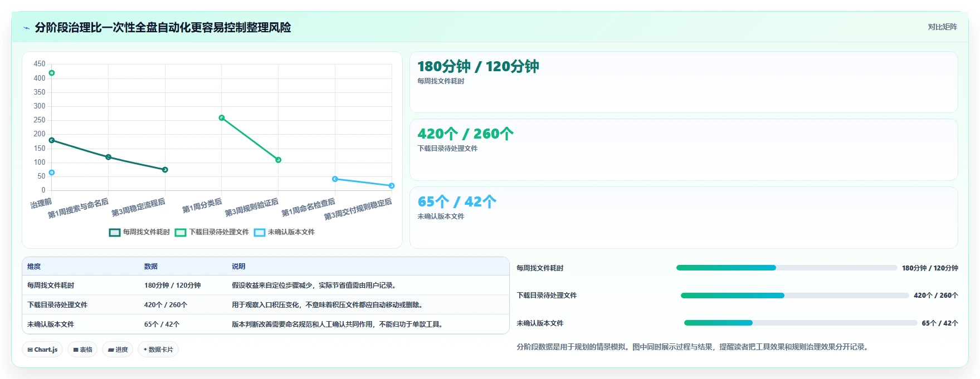
Task: Click the blue data point at 第3周交付规则稳定后
Action: 392,186
